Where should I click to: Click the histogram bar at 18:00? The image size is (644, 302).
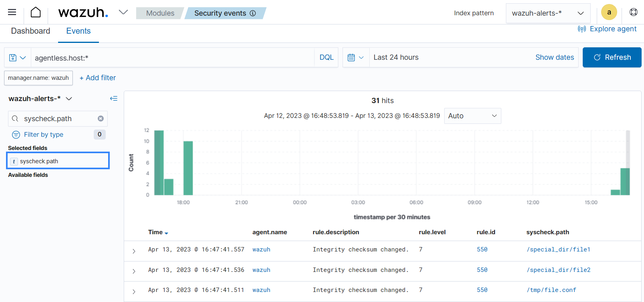pyautogui.click(x=188, y=168)
